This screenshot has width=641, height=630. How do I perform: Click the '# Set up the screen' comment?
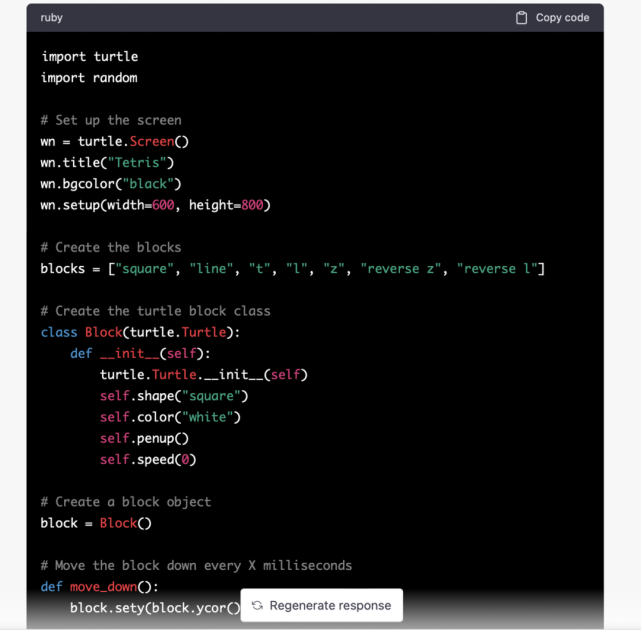(111, 120)
